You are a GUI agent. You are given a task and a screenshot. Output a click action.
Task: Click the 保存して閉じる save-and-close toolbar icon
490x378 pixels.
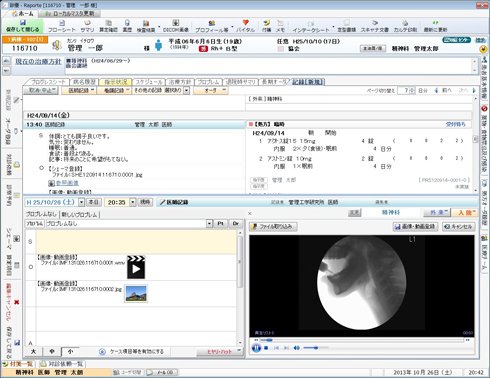click(23, 26)
